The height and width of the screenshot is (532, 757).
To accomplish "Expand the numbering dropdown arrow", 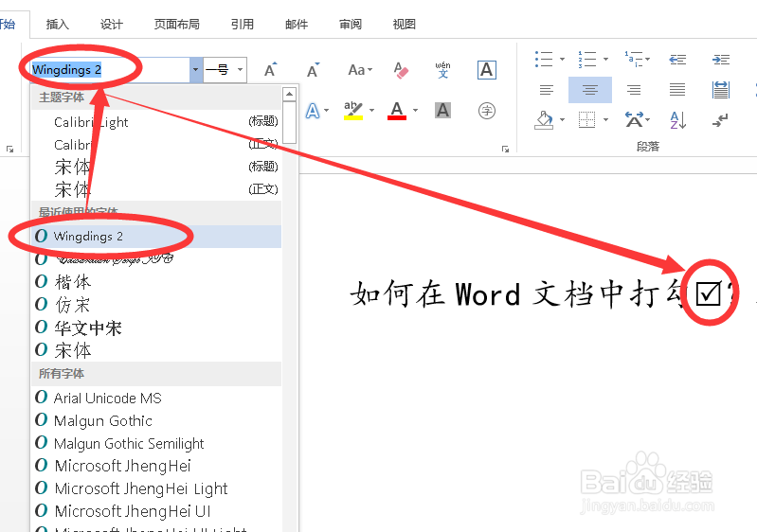I will pyautogui.click(x=605, y=60).
